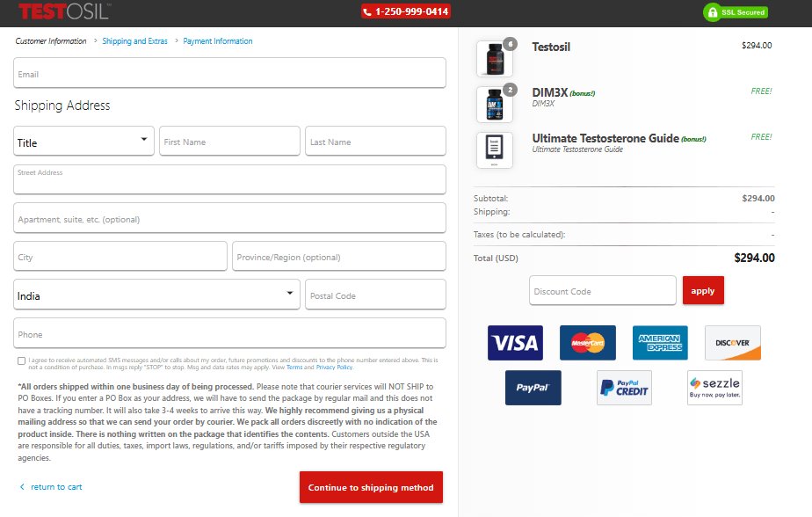Focus the Province/Region field
Image resolution: width=812 pixels, height=517 pixels.
[339, 256]
